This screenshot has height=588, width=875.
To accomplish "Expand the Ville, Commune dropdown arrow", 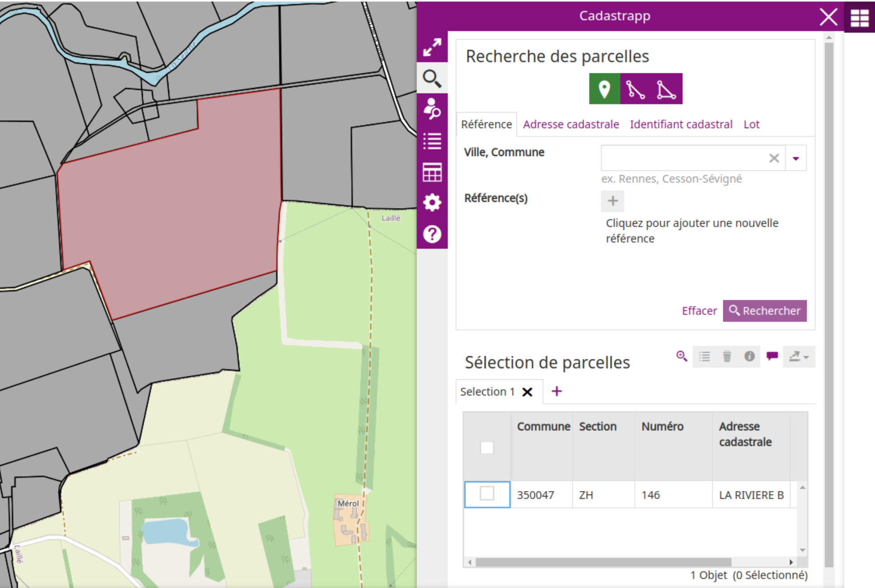I will point(796,158).
